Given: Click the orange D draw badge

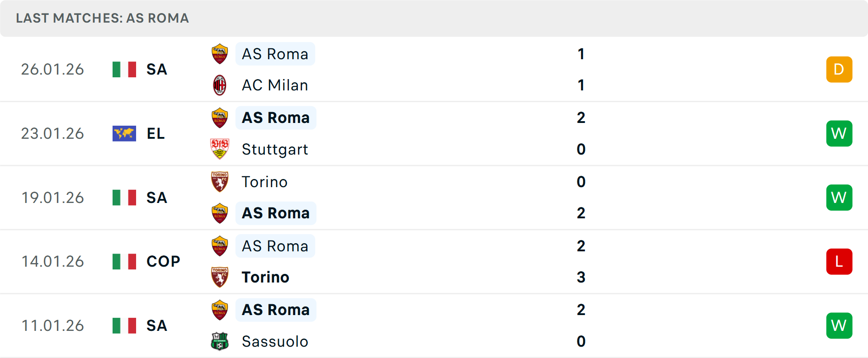Looking at the screenshot, I should click(839, 69).
